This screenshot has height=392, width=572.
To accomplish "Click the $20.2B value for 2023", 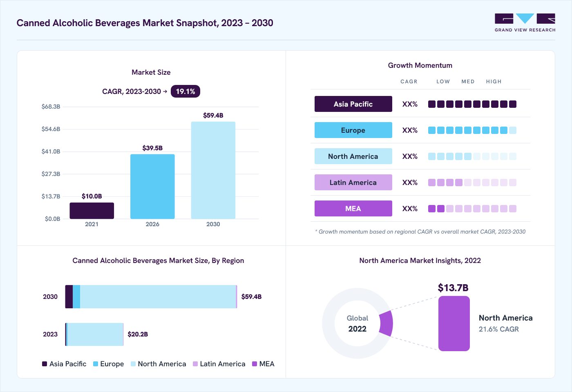I will coord(138,334).
